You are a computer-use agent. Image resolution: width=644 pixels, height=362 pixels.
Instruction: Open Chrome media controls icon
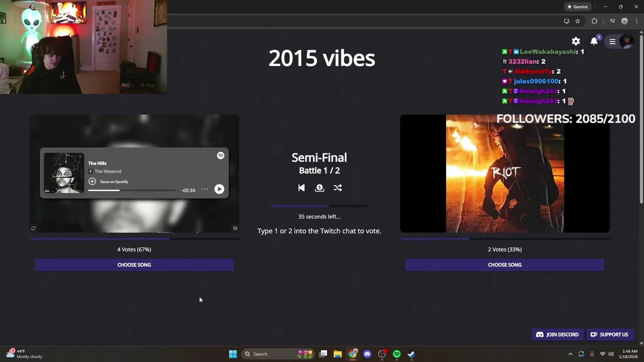612,21
